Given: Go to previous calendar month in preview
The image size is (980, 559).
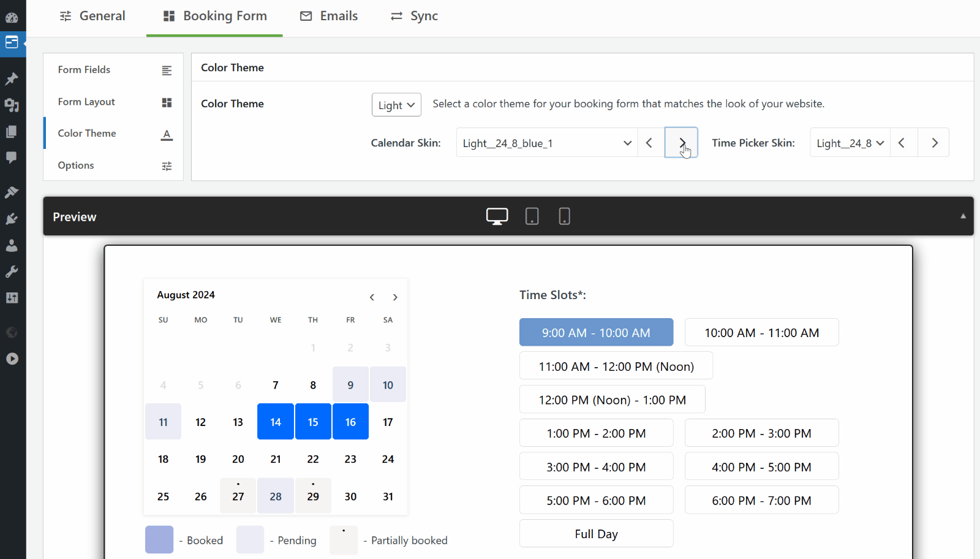Looking at the screenshot, I should point(372,297).
